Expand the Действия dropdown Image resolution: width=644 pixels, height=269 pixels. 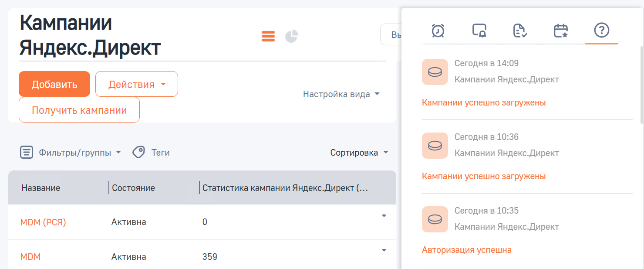(x=136, y=84)
